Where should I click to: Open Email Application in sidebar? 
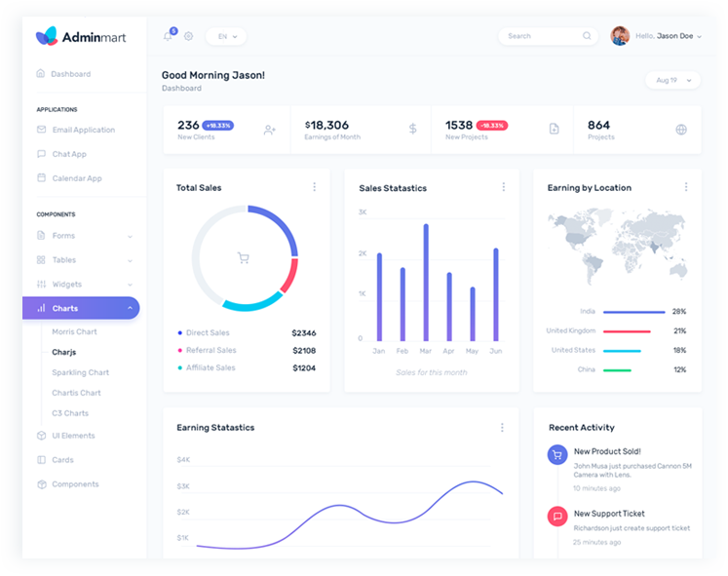(83, 130)
